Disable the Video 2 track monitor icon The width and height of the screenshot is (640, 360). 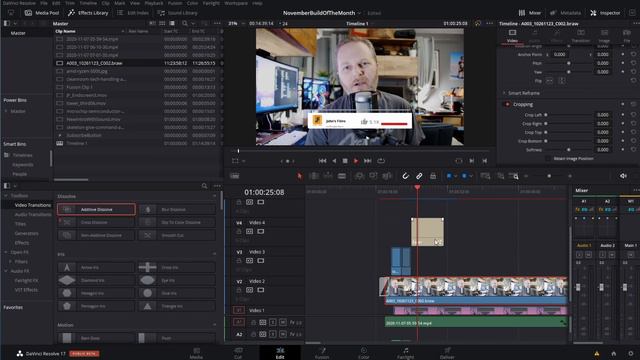click(260, 290)
